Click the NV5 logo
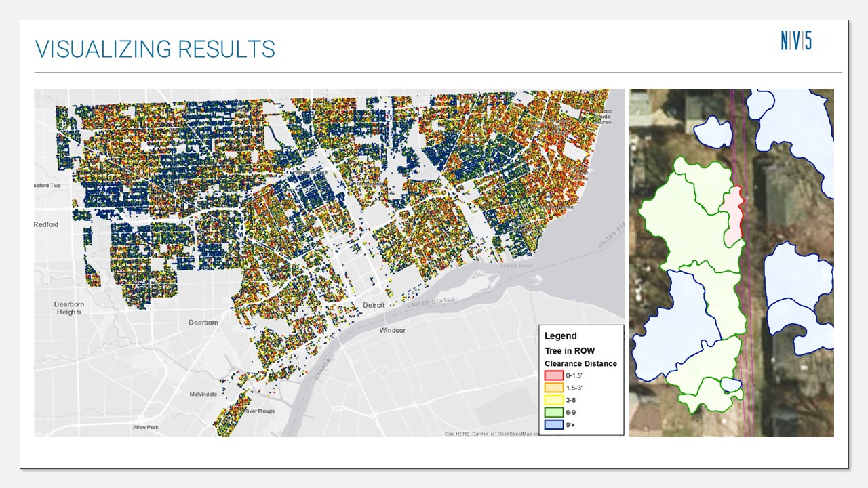Viewport: 868px width, 488px height. [x=796, y=41]
